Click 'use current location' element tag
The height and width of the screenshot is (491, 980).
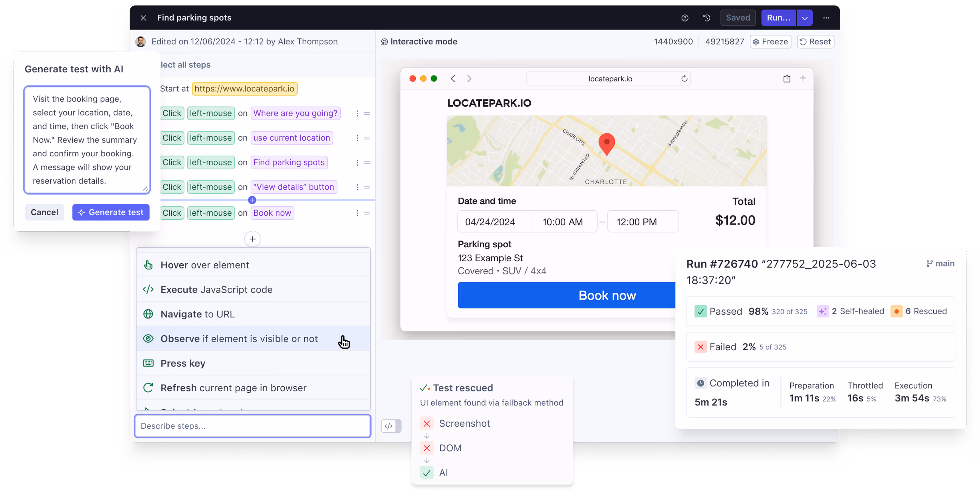click(x=291, y=138)
